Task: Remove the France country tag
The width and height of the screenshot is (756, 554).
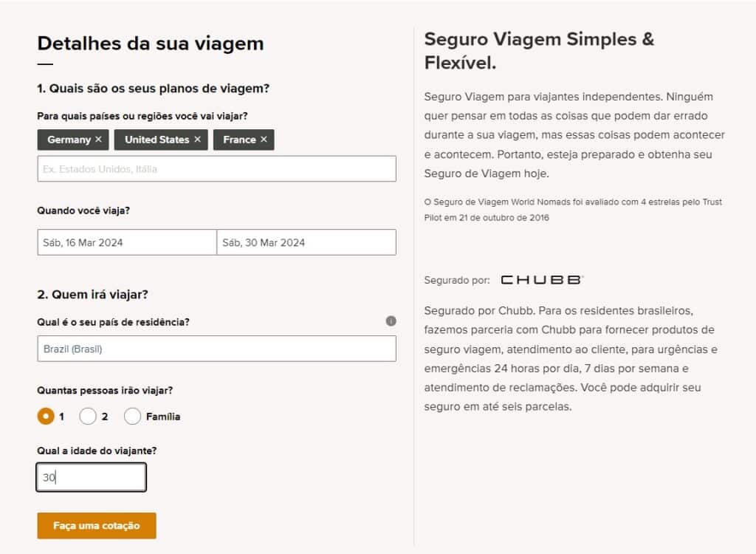Action: [x=264, y=140]
